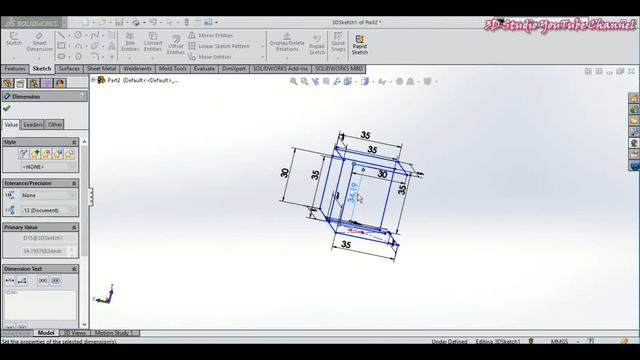
Task: Switch to Leaders tab
Action: pyautogui.click(x=33, y=124)
